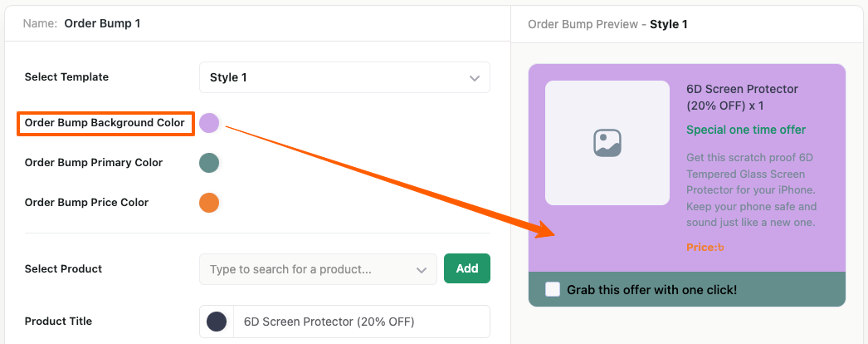
Task: Tick the 'Grab this offer' checkbox
Action: click(553, 290)
